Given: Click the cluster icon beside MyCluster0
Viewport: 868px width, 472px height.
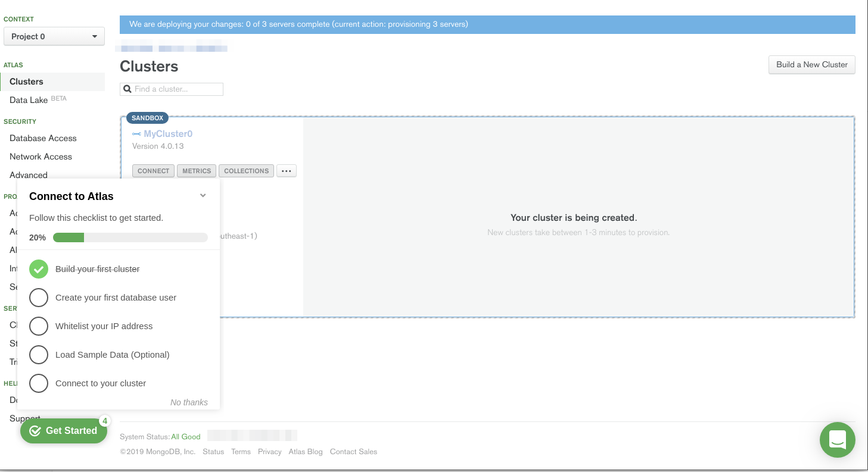Looking at the screenshot, I should 136,135.
